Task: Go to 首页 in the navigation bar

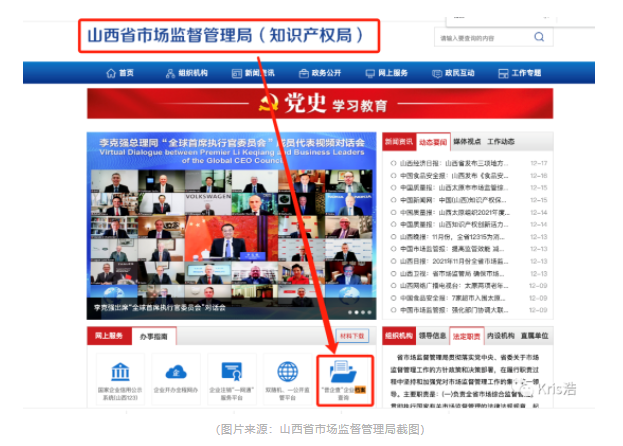Action: [119, 73]
